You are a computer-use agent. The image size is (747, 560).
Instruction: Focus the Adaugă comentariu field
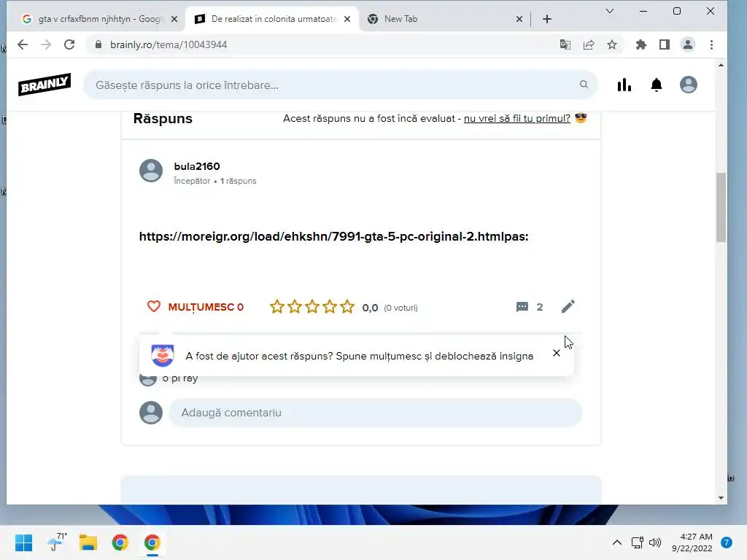pyautogui.click(x=376, y=413)
